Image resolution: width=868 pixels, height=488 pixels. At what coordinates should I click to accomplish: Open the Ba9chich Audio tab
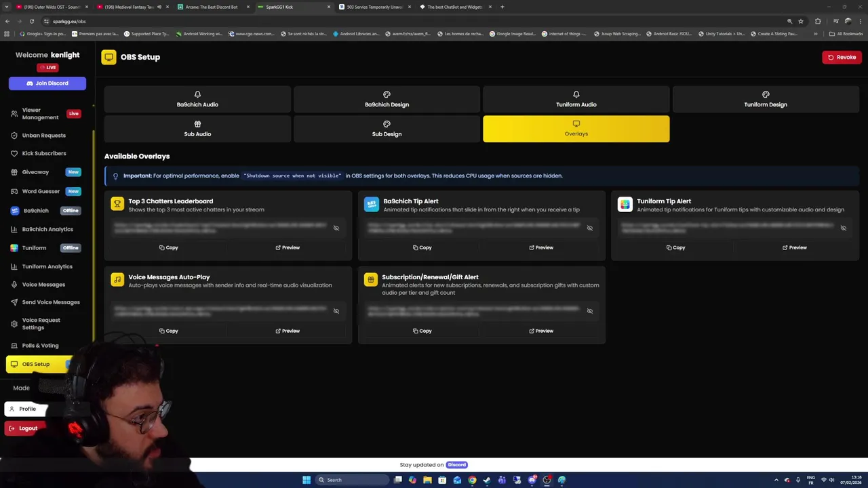point(197,99)
